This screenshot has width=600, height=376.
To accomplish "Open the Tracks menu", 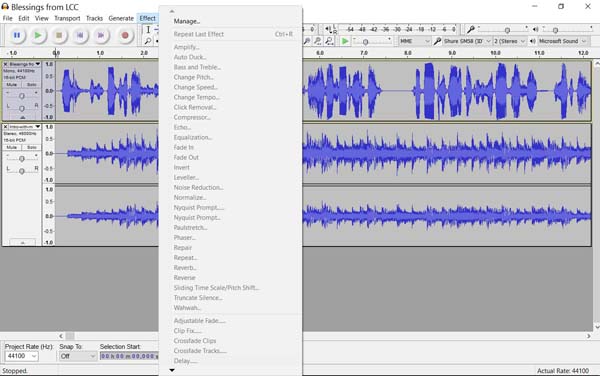I will pos(94,18).
